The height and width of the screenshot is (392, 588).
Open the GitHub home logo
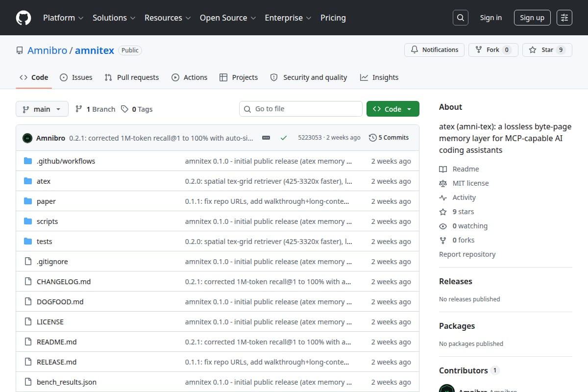pos(24,18)
